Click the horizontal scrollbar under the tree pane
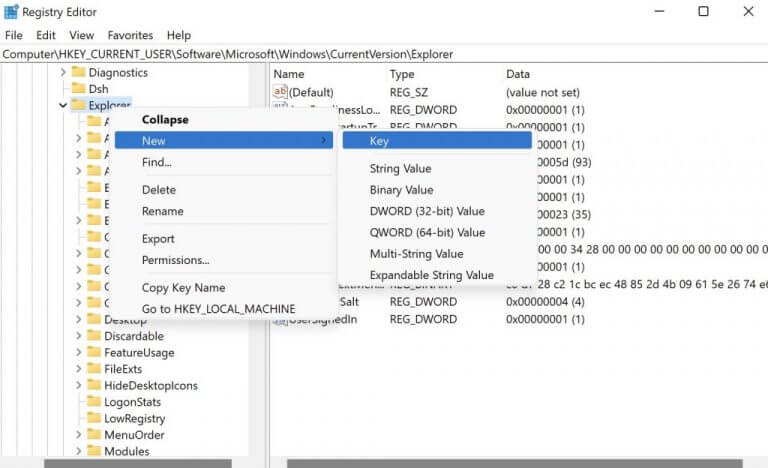The image size is (768, 468). [138, 463]
